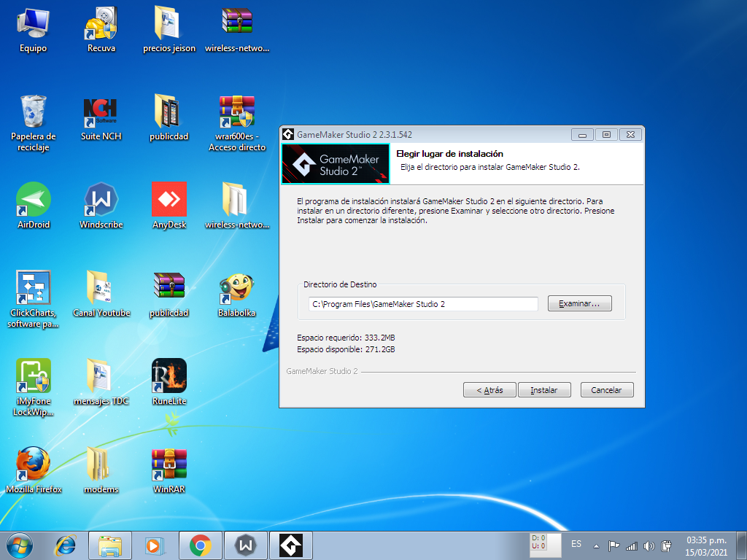
Task: Select the AirDroid desktop shortcut
Action: point(33,206)
